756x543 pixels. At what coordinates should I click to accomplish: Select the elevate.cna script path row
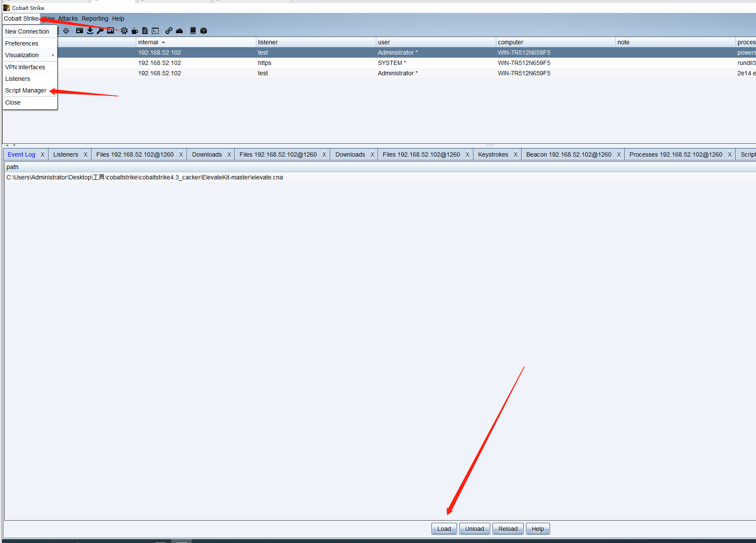click(380, 177)
